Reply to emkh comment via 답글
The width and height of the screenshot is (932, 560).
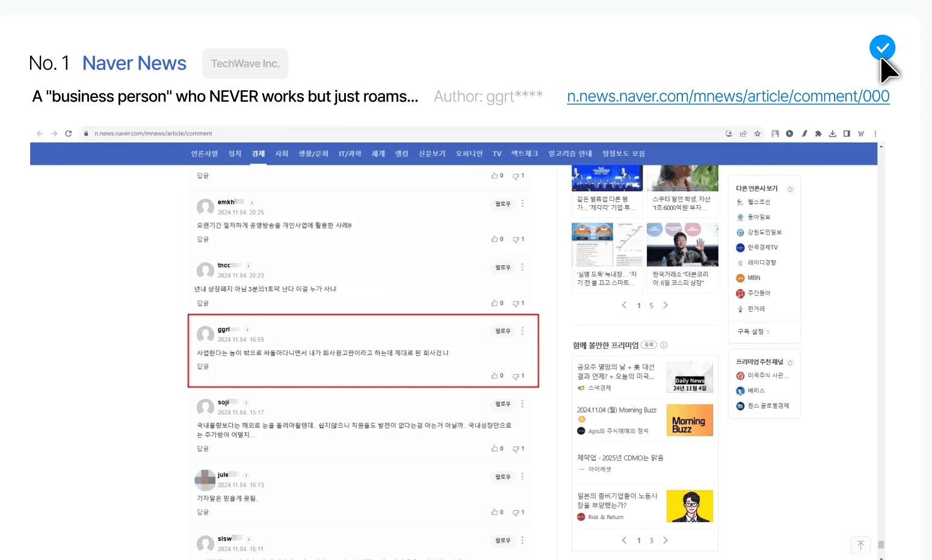click(203, 239)
